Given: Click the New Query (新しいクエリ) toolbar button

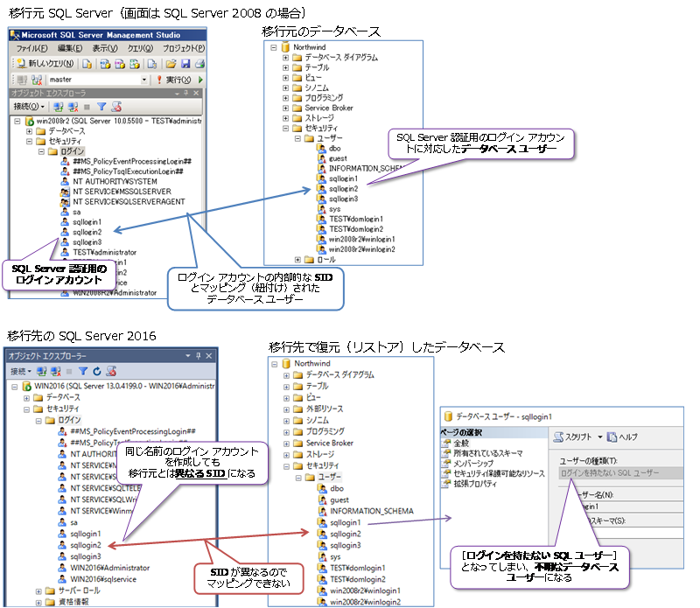Looking at the screenshot, I should pyautogui.click(x=45, y=64).
